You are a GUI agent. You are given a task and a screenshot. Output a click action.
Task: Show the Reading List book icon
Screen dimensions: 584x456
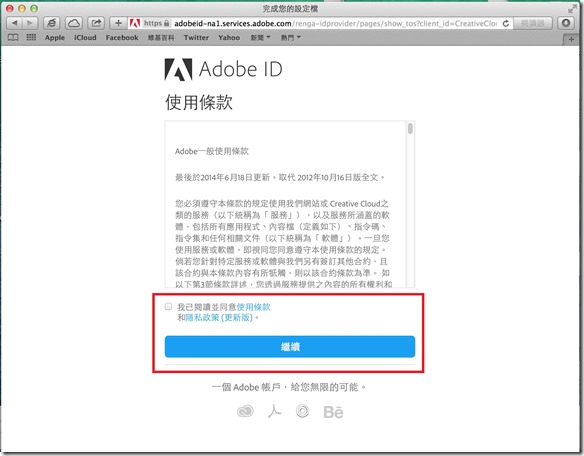pyautogui.click(x=13, y=38)
